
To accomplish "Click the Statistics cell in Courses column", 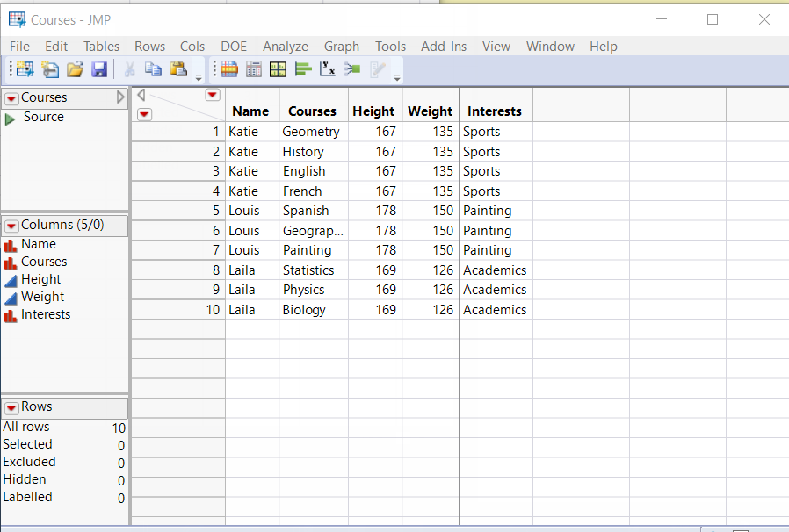I will (x=308, y=270).
